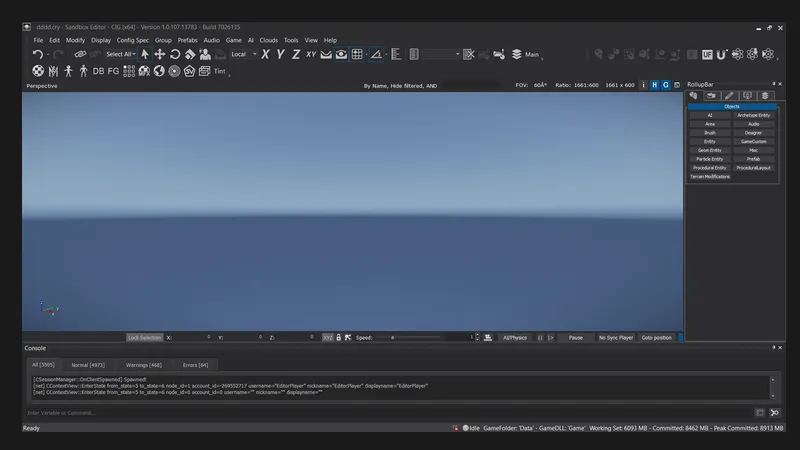Open the Help menu

point(330,40)
